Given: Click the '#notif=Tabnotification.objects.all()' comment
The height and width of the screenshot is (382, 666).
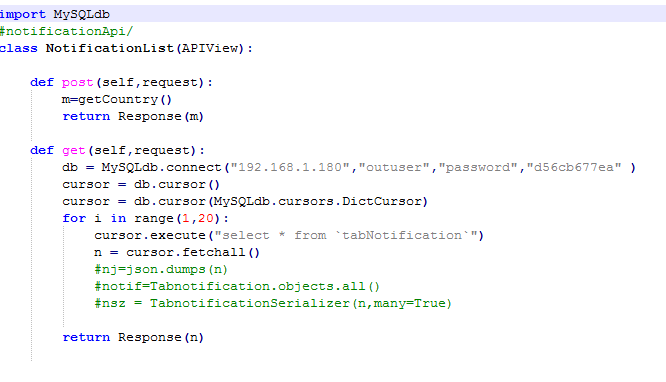Looking at the screenshot, I should coord(237,286).
